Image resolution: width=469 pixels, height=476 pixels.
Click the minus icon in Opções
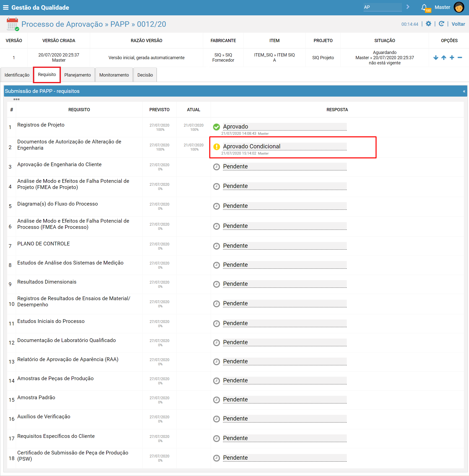point(460,58)
